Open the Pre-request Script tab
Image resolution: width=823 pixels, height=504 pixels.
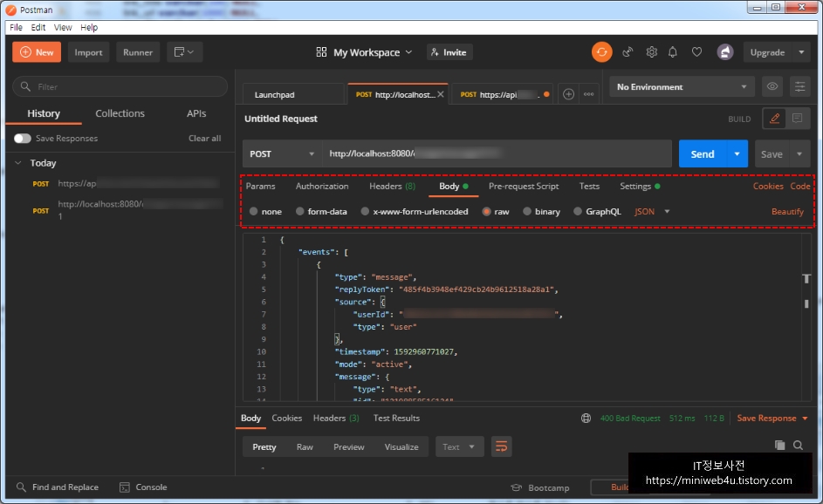click(x=524, y=187)
